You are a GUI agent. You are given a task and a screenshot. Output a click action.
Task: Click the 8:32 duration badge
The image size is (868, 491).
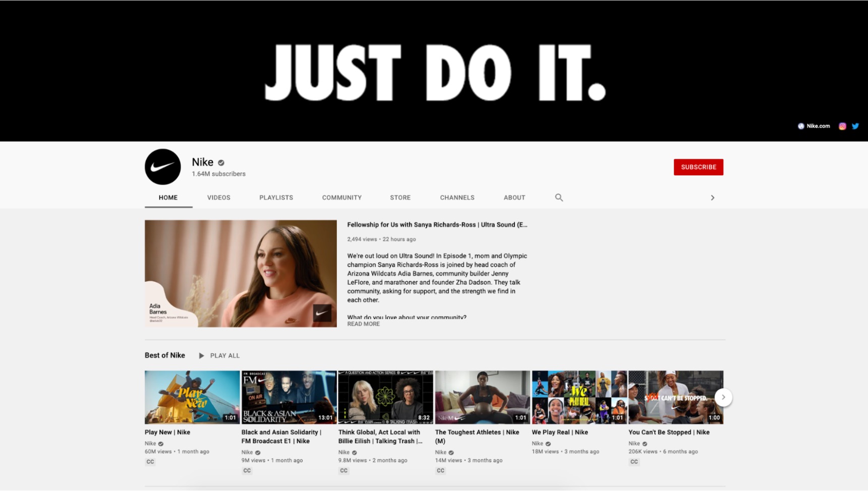click(x=424, y=418)
